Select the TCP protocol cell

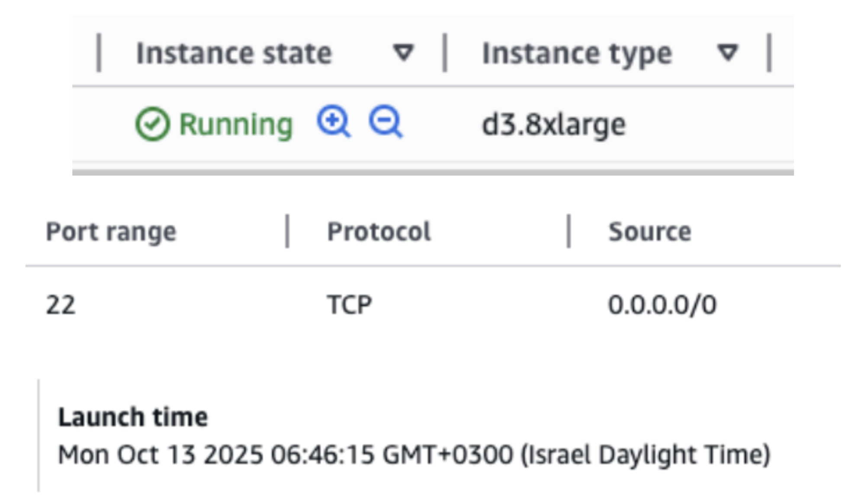[349, 305]
